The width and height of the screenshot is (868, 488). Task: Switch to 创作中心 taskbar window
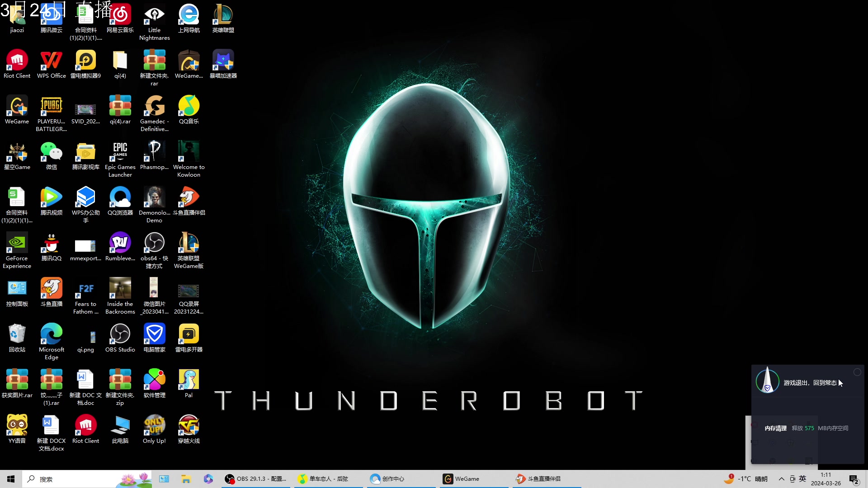[401, 479]
